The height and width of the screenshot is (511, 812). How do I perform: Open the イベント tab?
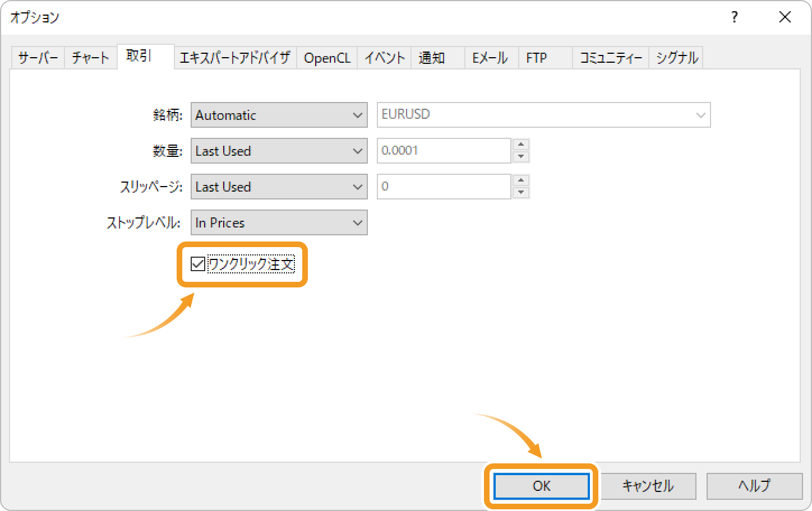[385, 58]
